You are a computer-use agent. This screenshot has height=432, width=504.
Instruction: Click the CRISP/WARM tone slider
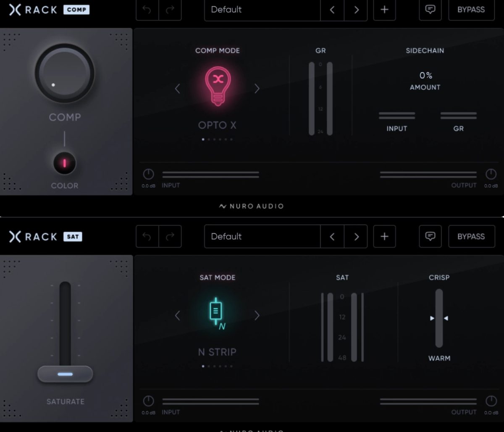pos(439,318)
